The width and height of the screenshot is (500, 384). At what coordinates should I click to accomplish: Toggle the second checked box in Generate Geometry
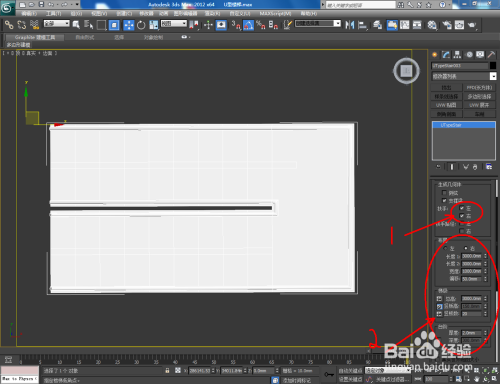click(444, 200)
